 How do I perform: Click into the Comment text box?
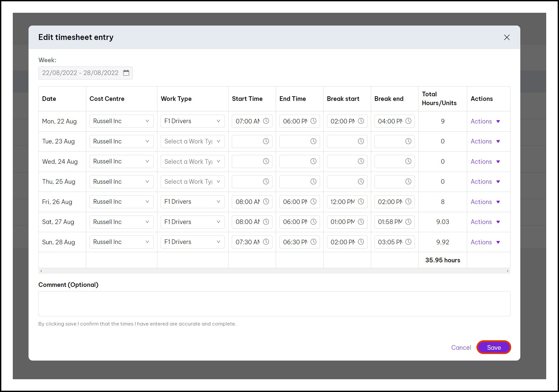click(x=274, y=304)
